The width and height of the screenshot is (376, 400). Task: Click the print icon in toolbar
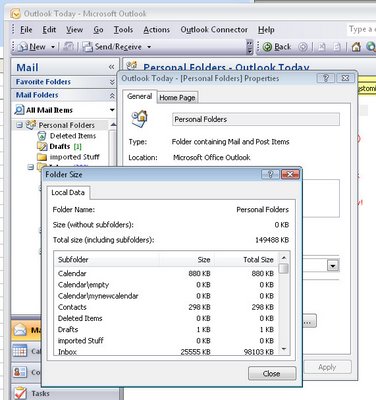tap(68, 47)
